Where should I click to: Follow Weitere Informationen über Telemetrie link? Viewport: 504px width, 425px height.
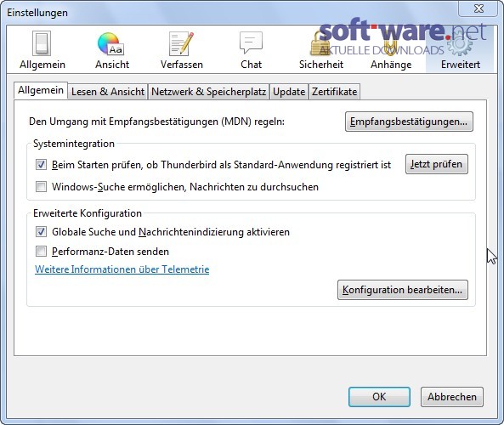[122, 269]
